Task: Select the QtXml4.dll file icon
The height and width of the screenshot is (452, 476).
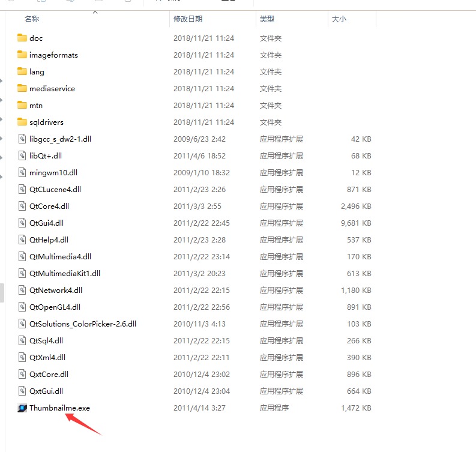Action: point(22,357)
